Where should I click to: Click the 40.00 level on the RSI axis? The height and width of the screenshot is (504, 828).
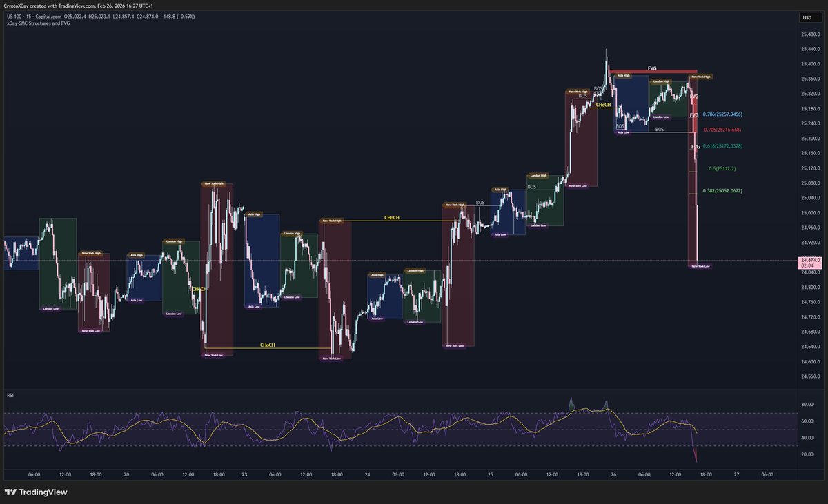[807, 437]
